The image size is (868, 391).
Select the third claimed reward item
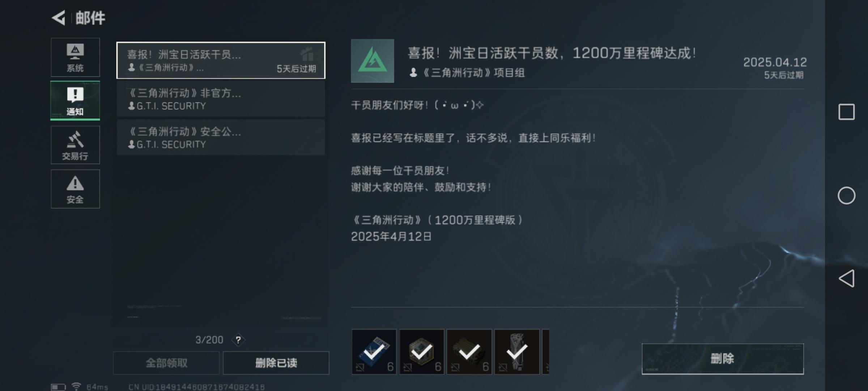coord(469,352)
